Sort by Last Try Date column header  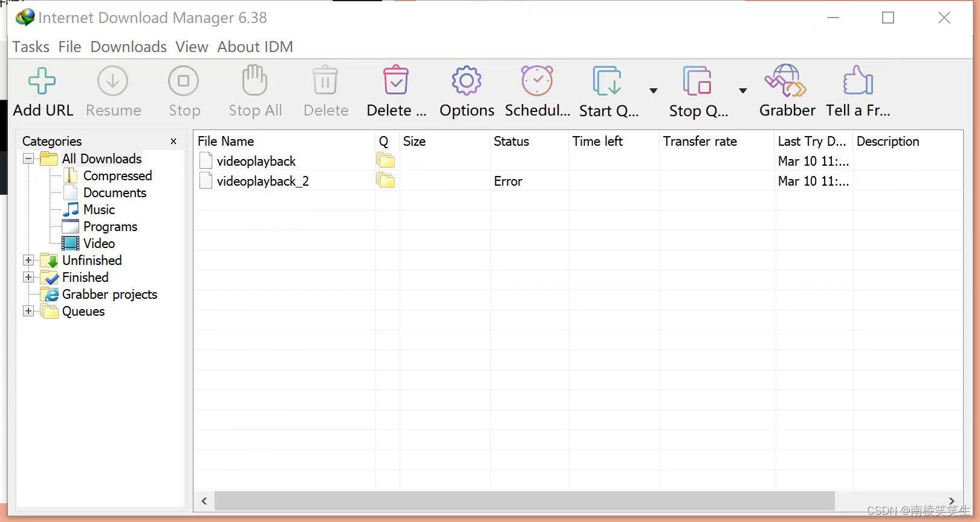813,141
